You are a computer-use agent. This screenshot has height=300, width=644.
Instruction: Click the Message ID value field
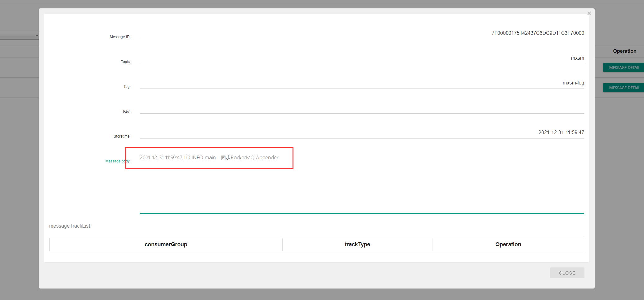(x=362, y=33)
